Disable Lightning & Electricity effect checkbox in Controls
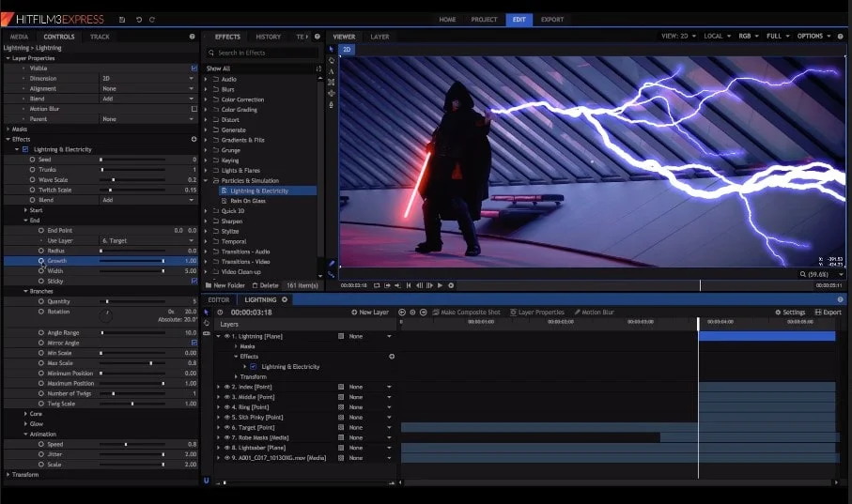852x504 pixels. point(25,149)
